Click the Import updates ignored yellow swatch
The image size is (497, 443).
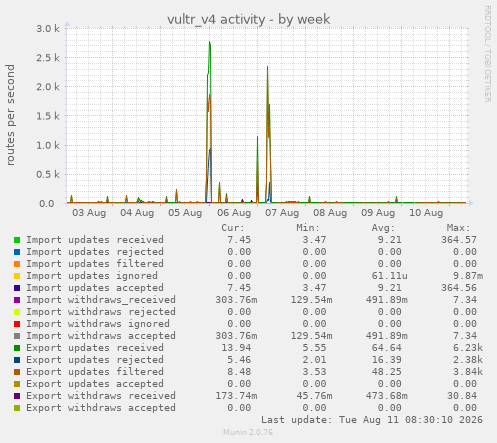click(17, 276)
